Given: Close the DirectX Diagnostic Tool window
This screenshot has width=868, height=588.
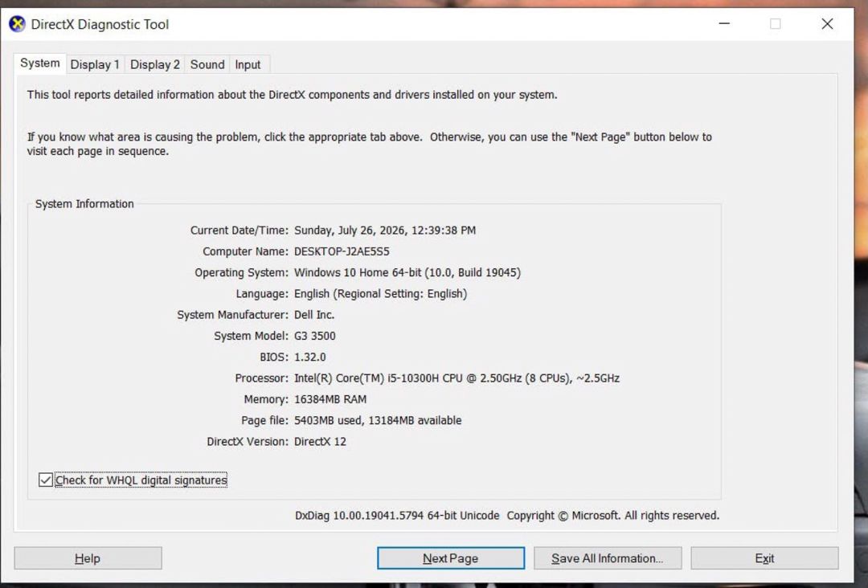Looking at the screenshot, I should (827, 24).
